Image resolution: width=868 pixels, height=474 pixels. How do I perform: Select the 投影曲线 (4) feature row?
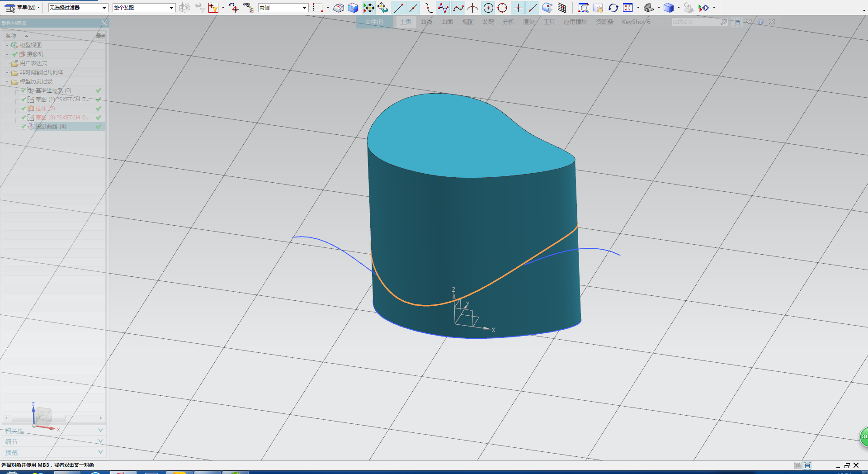click(x=53, y=127)
